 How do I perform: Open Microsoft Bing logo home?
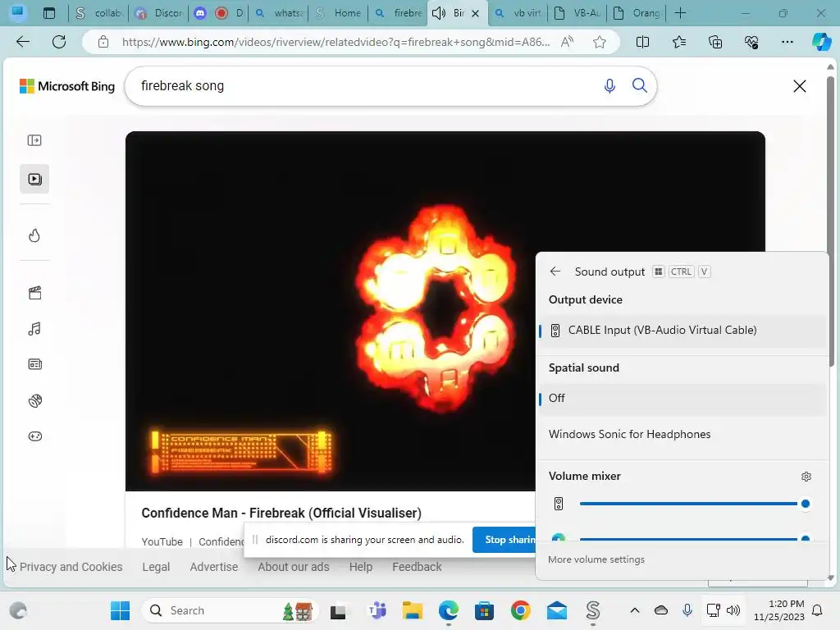67,85
